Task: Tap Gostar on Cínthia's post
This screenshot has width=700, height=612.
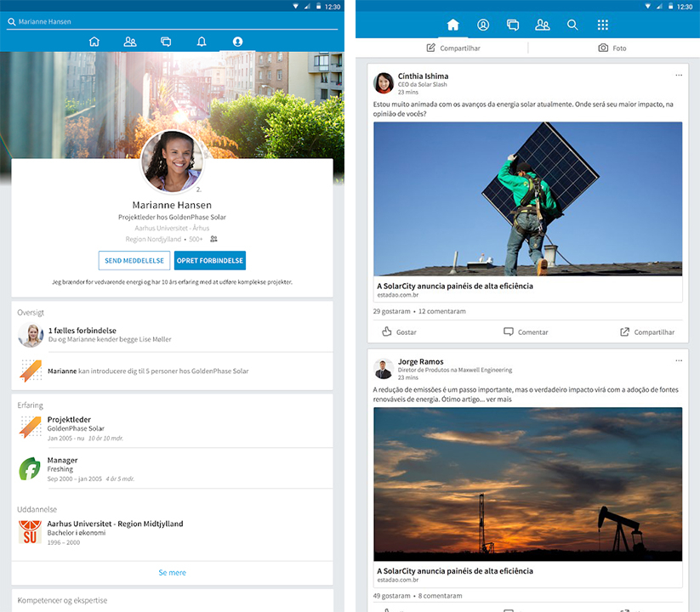Action: (399, 331)
